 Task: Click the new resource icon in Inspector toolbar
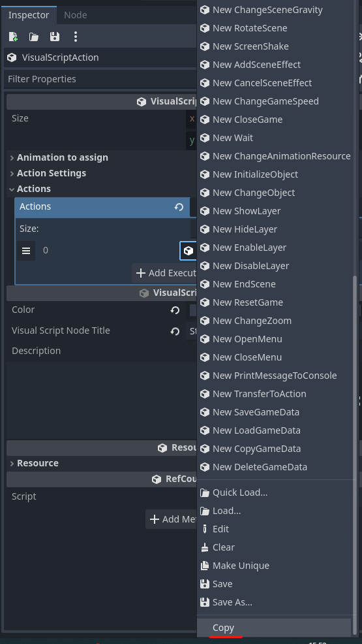pyautogui.click(x=13, y=37)
